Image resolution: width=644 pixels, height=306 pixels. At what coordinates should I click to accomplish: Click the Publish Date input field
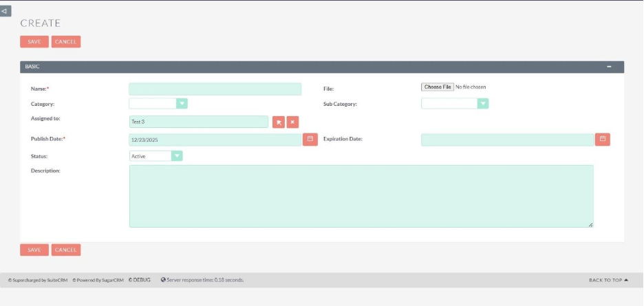(x=215, y=140)
